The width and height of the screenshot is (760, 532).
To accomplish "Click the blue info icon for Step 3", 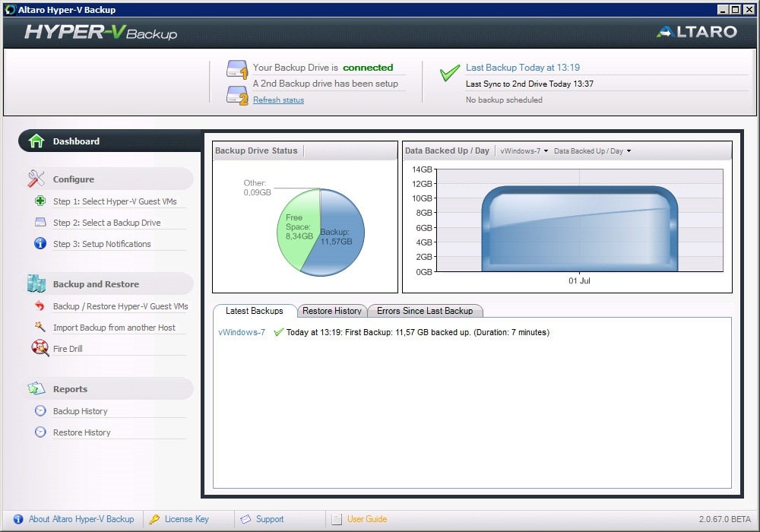I will [x=40, y=243].
